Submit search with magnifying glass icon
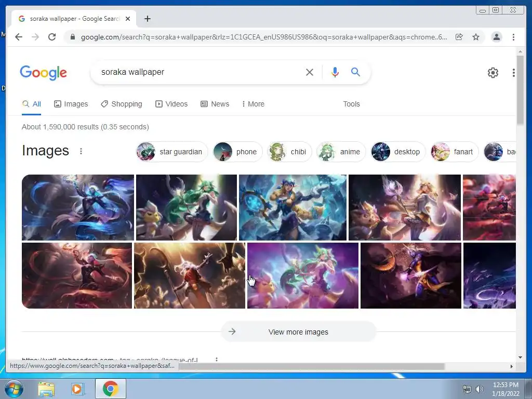 355,72
